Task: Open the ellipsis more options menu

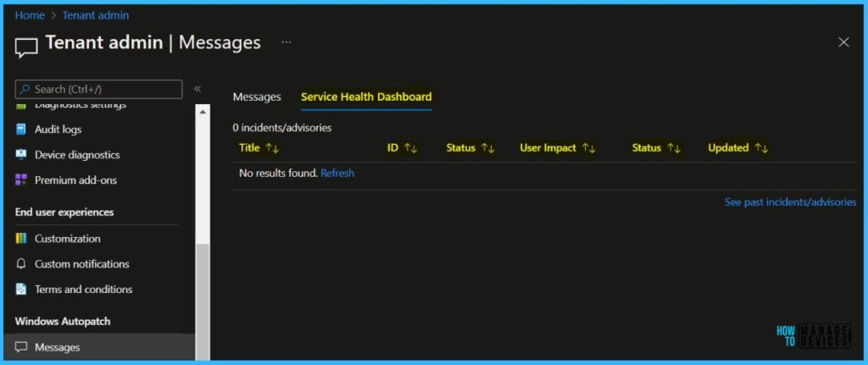Action: coord(287,42)
